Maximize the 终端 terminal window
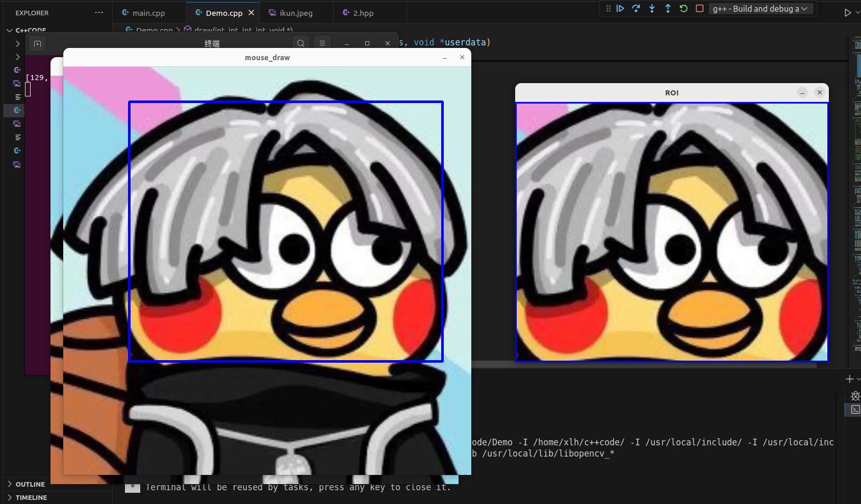The image size is (861, 504). coord(367,43)
